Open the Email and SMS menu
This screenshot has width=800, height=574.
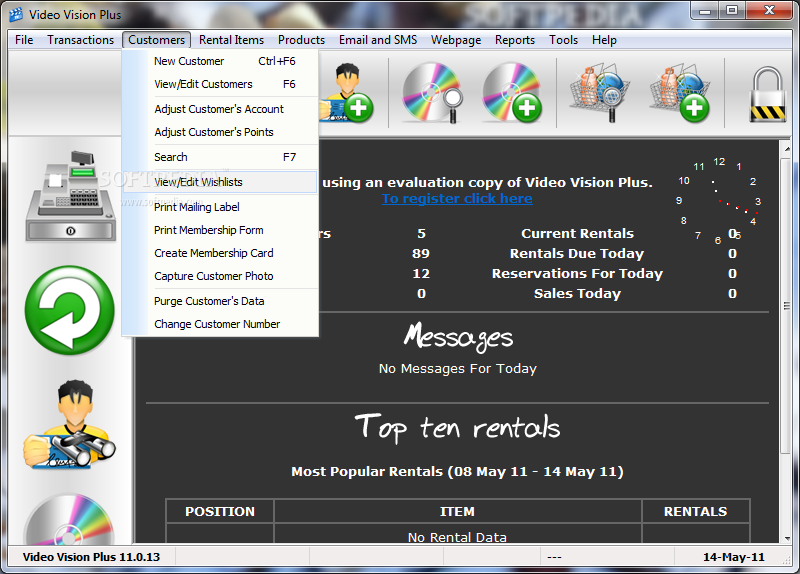tap(378, 40)
